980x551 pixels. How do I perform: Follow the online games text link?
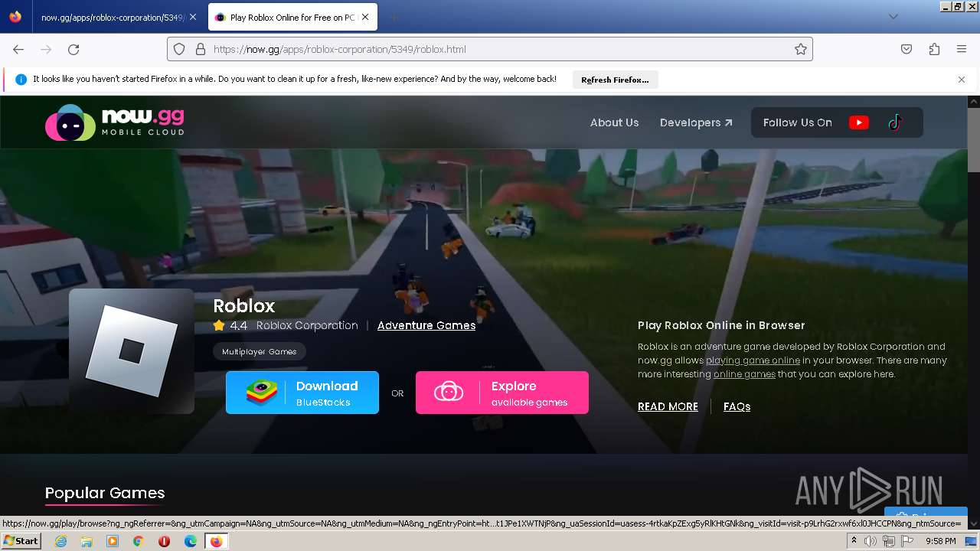tap(744, 374)
